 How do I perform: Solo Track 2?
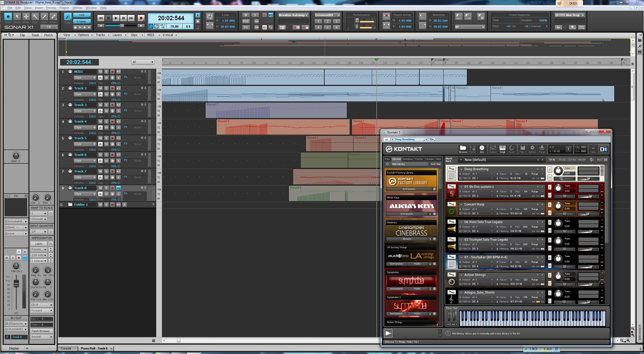[106, 88]
